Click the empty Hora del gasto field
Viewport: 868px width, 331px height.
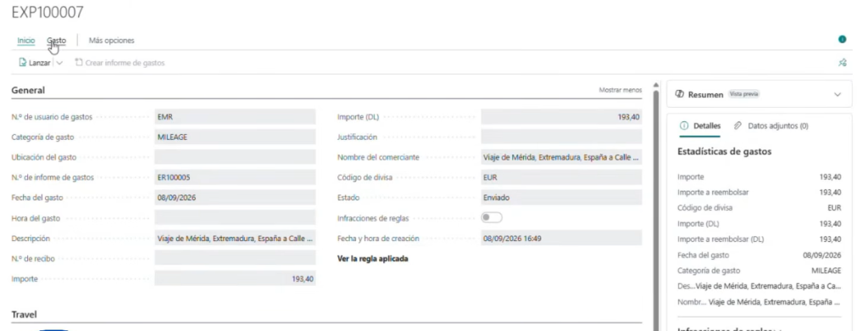point(236,218)
